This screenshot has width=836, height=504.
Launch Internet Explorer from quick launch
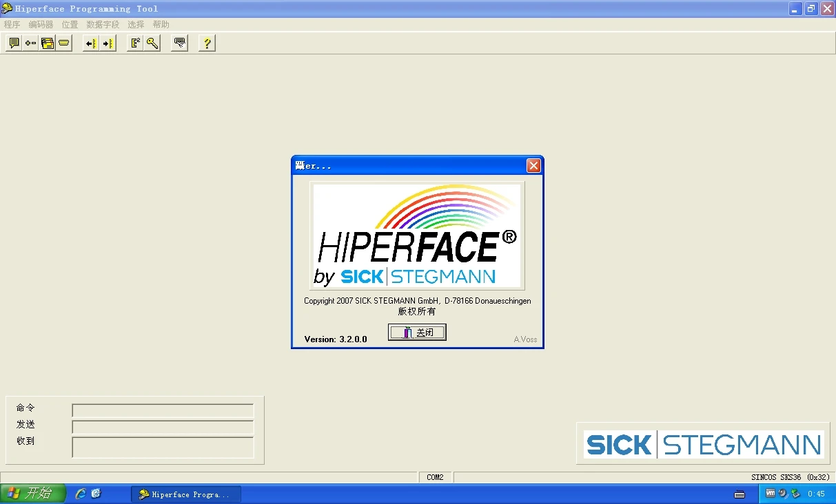pos(81,494)
